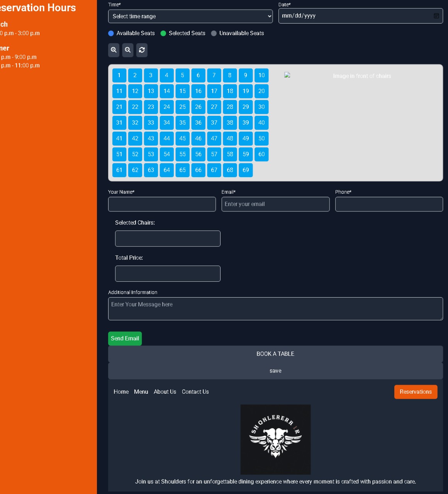This screenshot has width=448, height=494.
Task: Open the calendar icon in the Date field
Action: coord(436,16)
